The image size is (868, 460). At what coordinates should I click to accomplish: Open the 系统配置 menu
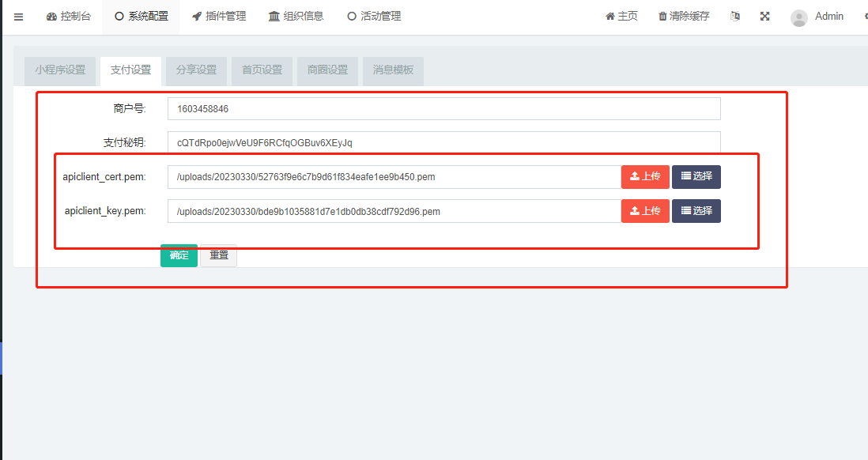[x=142, y=17]
